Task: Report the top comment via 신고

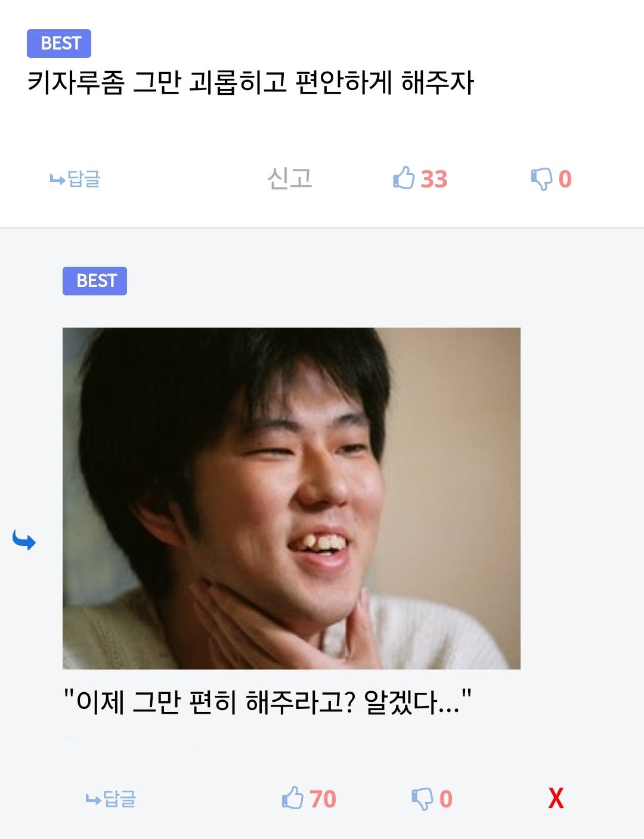Action: point(290,178)
